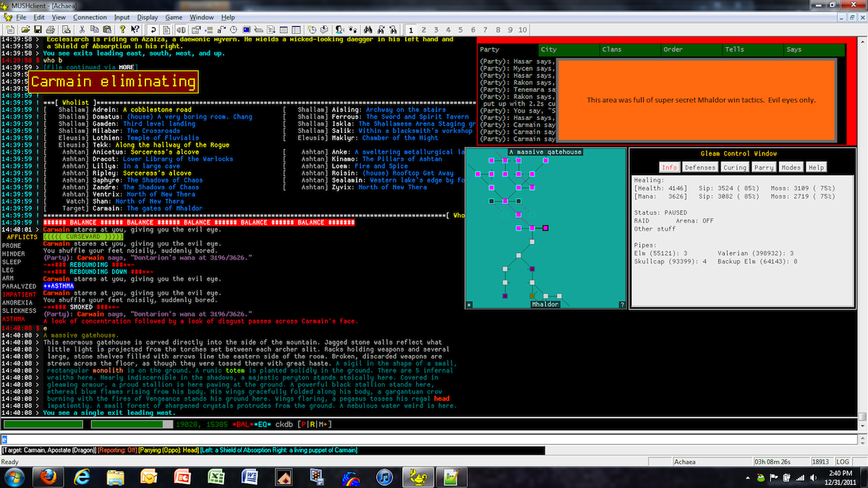Open the Connection menu
The image size is (868, 488).
coord(90,17)
